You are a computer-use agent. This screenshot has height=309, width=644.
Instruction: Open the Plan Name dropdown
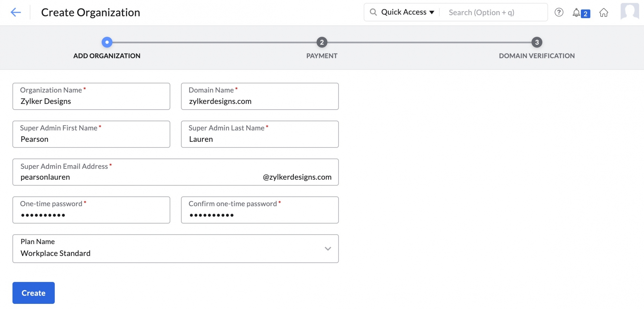pyautogui.click(x=175, y=249)
